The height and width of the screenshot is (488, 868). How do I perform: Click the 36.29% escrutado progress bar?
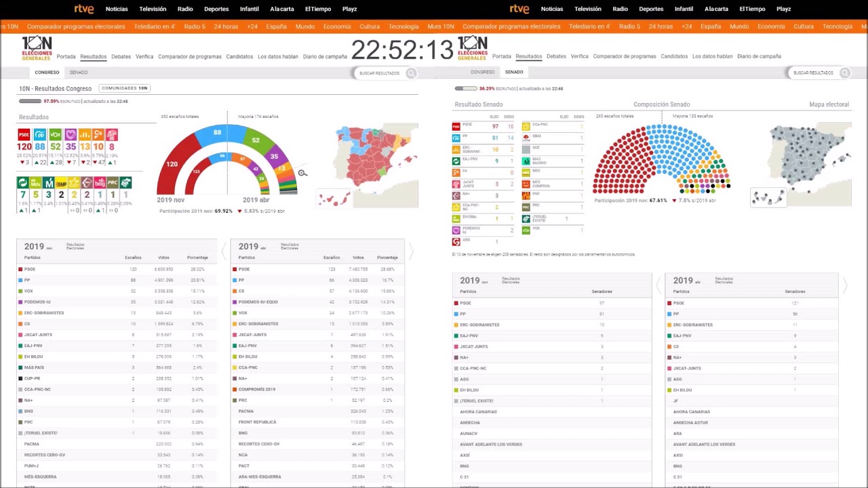(466, 88)
